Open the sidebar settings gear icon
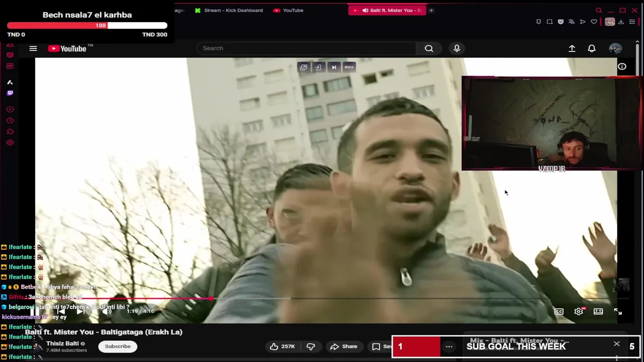Screen dimensions: 644x362 pos(10,142)
